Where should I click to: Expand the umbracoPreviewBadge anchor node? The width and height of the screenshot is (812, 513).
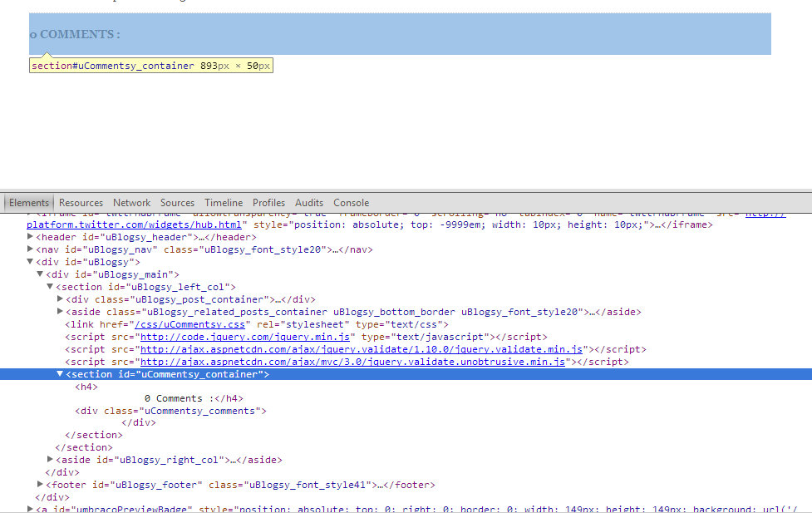pos(30,509)
